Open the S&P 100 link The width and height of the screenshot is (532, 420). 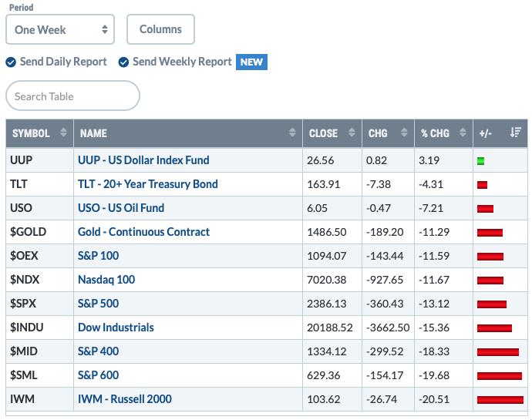99,255
